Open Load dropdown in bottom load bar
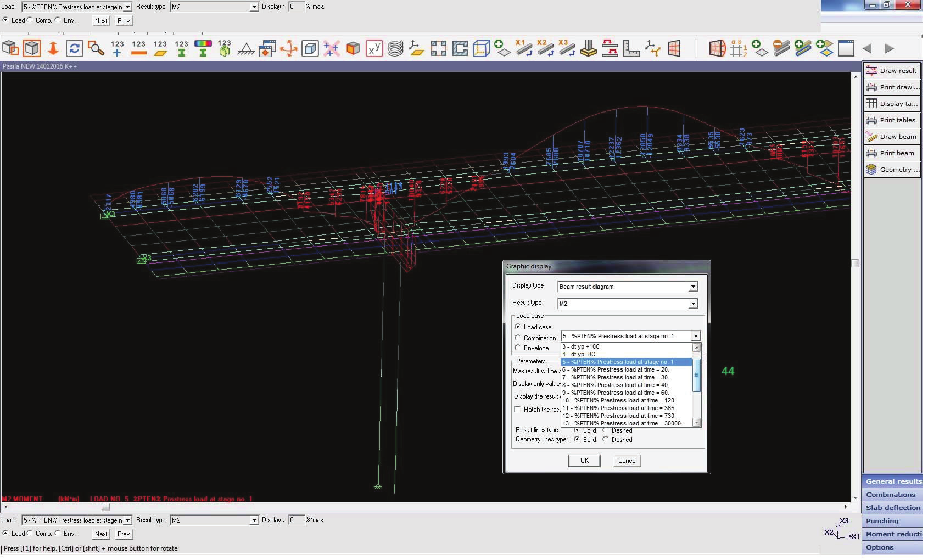This screenshot has height=560, width=928. click(127, 520)
